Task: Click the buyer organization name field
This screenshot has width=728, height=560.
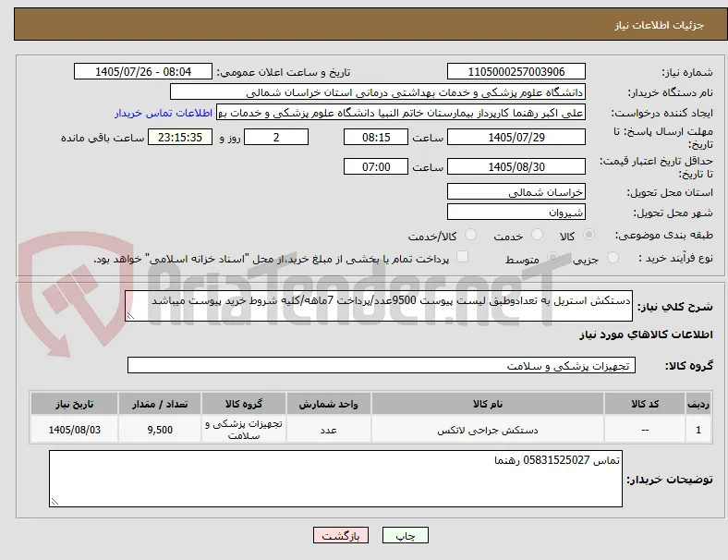Action: tap(378, 91)
